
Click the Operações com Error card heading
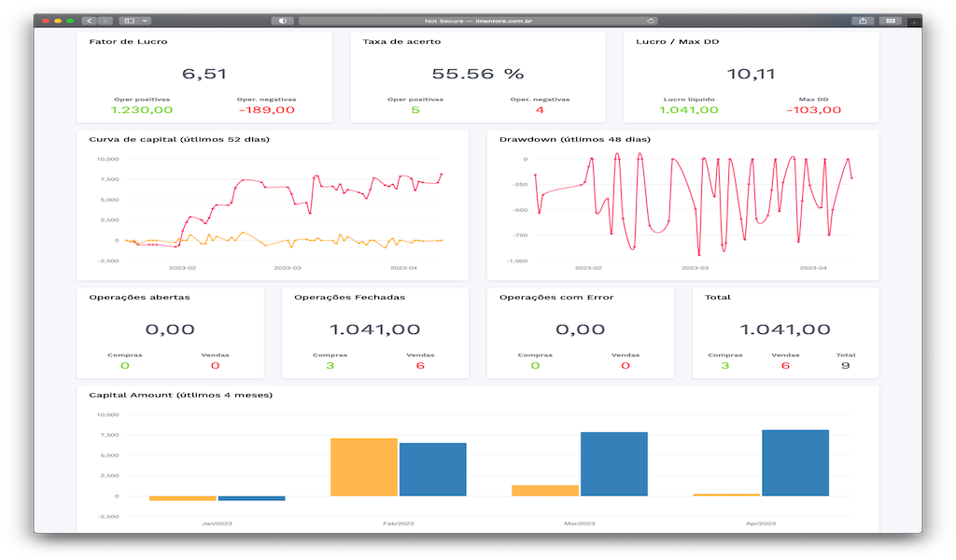tap(556, 298)
